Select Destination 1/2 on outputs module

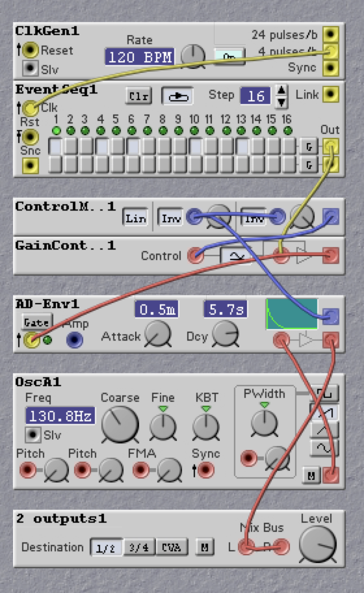click(x=106, y=547)
